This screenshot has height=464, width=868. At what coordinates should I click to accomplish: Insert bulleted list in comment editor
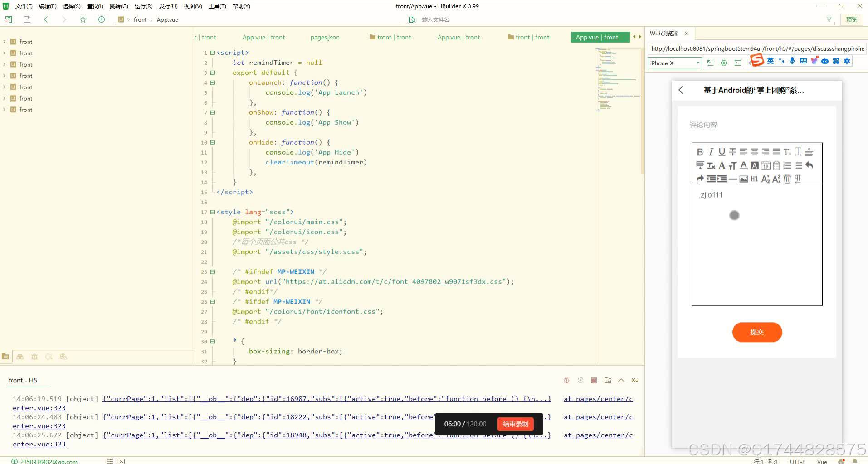798,166
